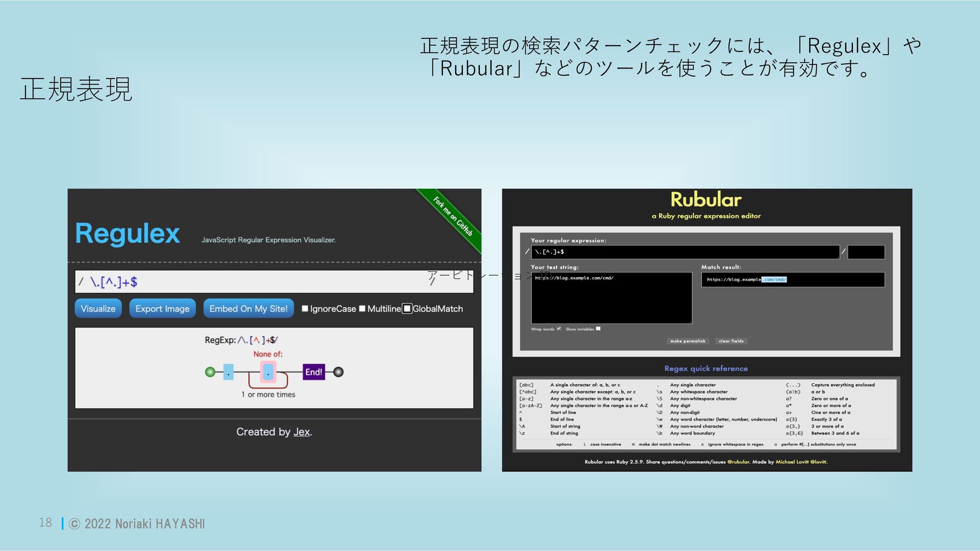
Task: Click Embed On My Site! button
Action: tap(249, 309)
